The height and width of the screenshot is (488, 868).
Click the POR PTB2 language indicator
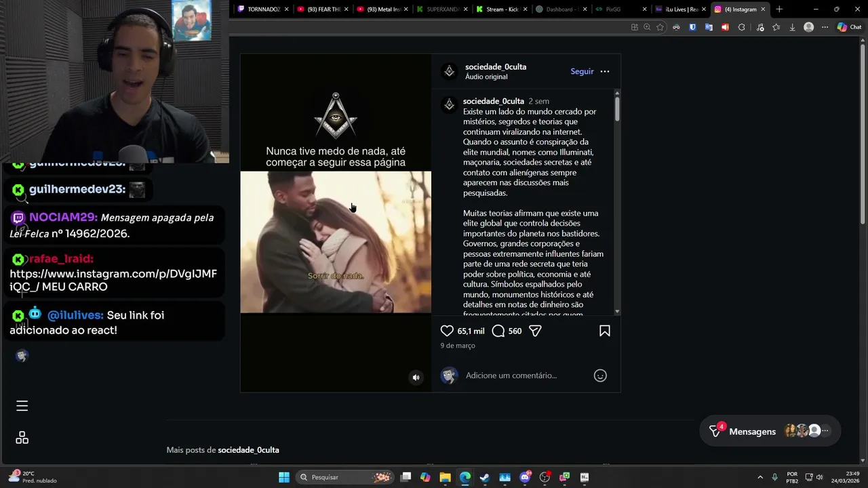[x=792, y=477]
